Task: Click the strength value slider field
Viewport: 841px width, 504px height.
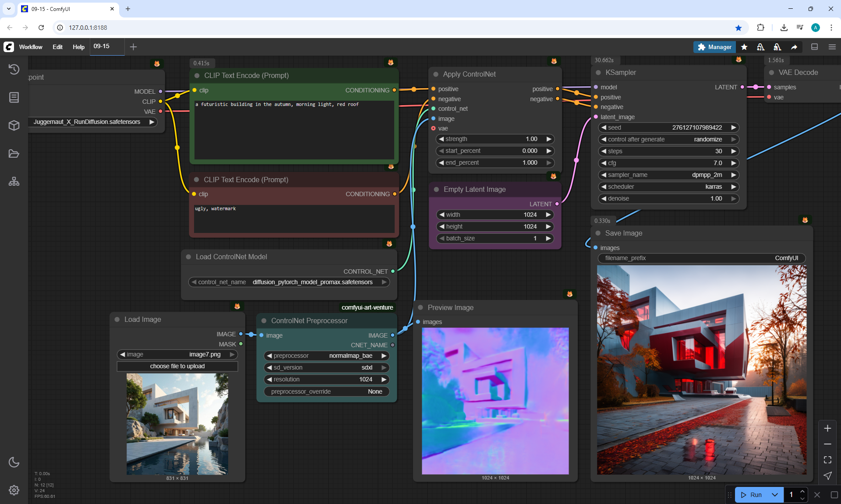Action: tap(495, 139)
